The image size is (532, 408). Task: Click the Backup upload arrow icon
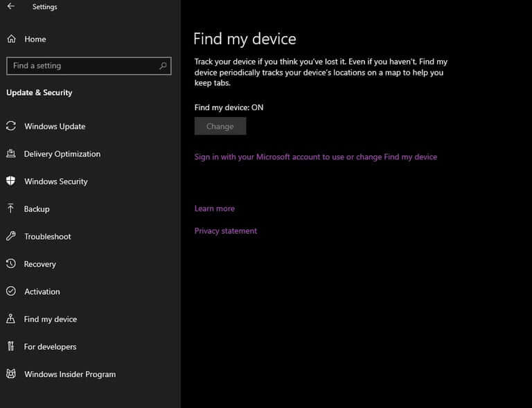click(x=11, y=209)
